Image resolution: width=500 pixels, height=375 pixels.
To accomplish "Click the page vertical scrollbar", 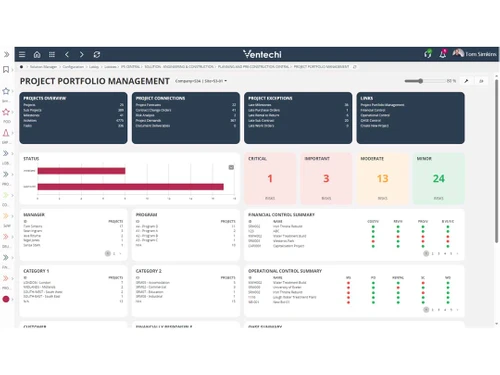I will (x=496, y=160).
